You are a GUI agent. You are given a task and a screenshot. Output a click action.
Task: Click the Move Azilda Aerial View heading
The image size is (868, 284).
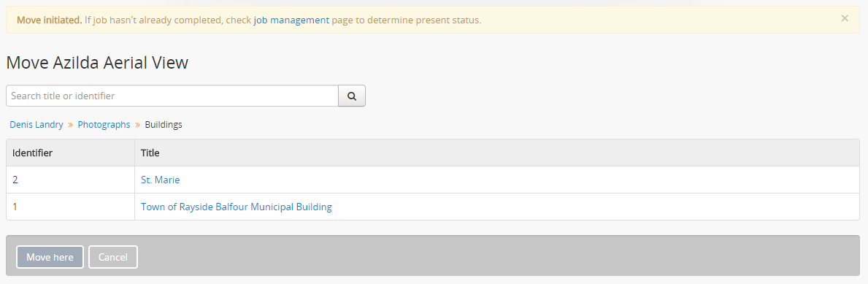pyautogui.click(x=97, y=63)
